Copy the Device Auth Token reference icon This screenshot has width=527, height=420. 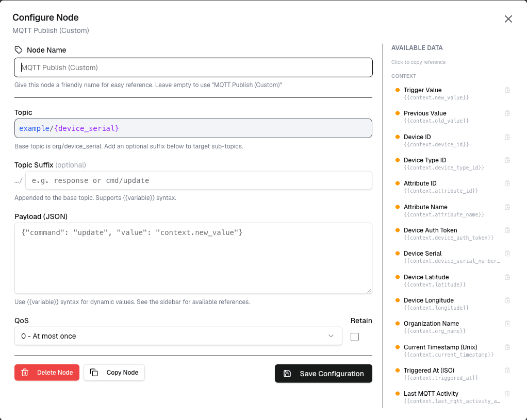point(507,230)
